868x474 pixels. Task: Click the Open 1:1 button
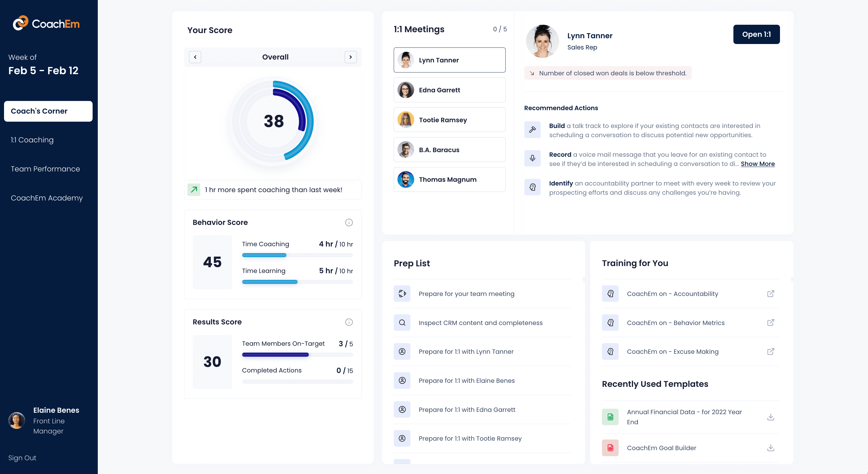[x=756, y=34]
